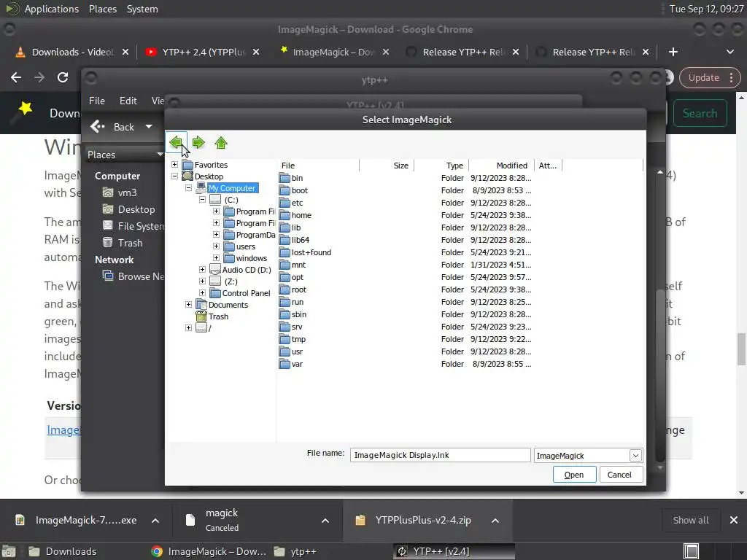Click the green back arrow in dialog

tap(176, 142)
